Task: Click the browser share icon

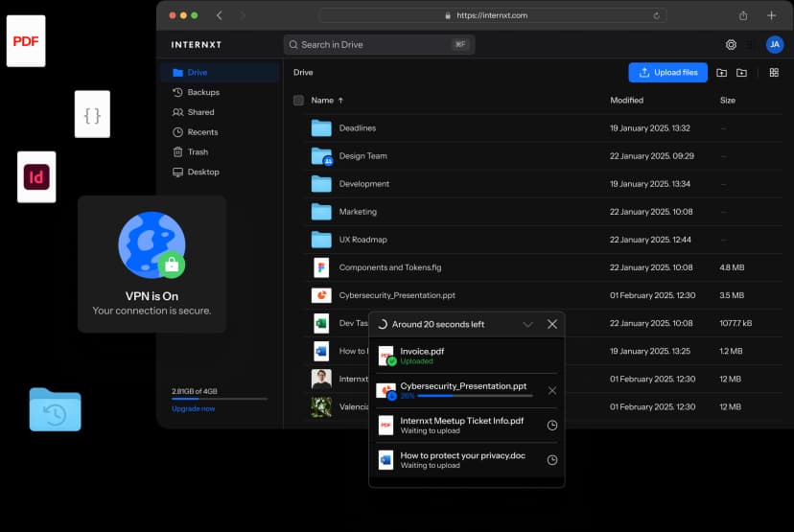Action: click(743, 15)
